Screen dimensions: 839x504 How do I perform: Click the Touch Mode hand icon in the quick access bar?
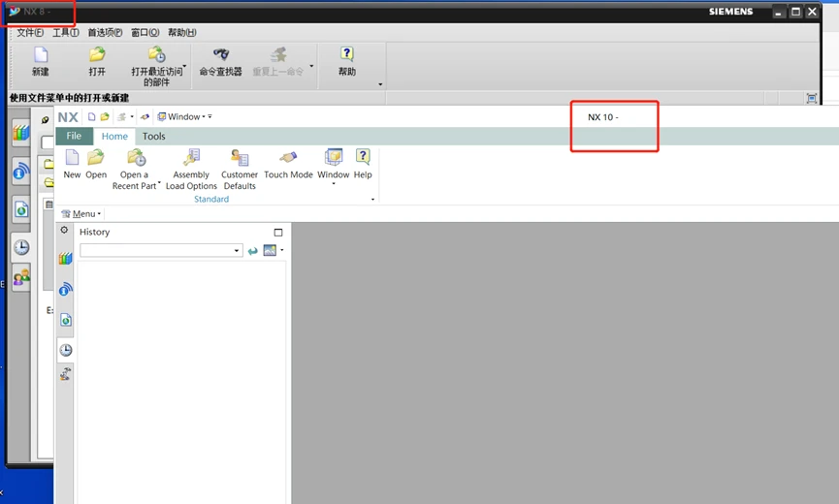click(x=145, y=116)
